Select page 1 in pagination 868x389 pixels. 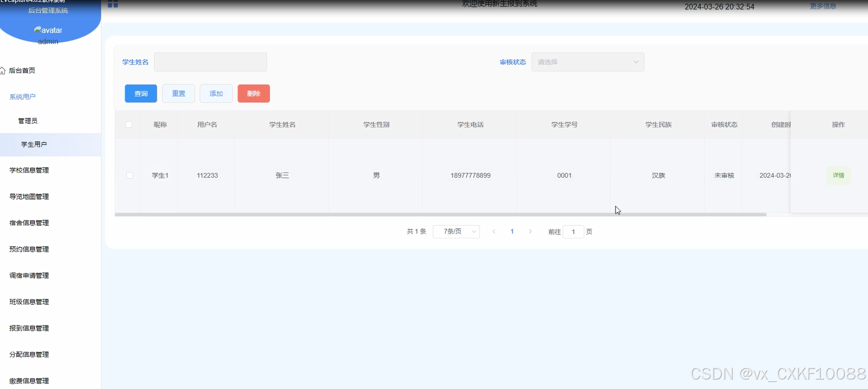pyautogui.click(x=512, y=232)
